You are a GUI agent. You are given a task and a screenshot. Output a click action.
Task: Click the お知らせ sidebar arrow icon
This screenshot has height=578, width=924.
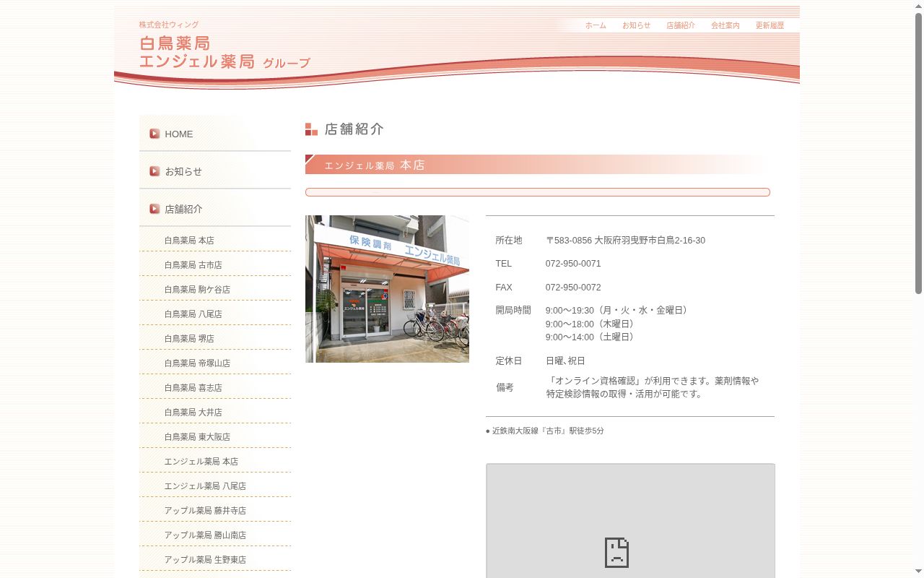tap(154, 171)
